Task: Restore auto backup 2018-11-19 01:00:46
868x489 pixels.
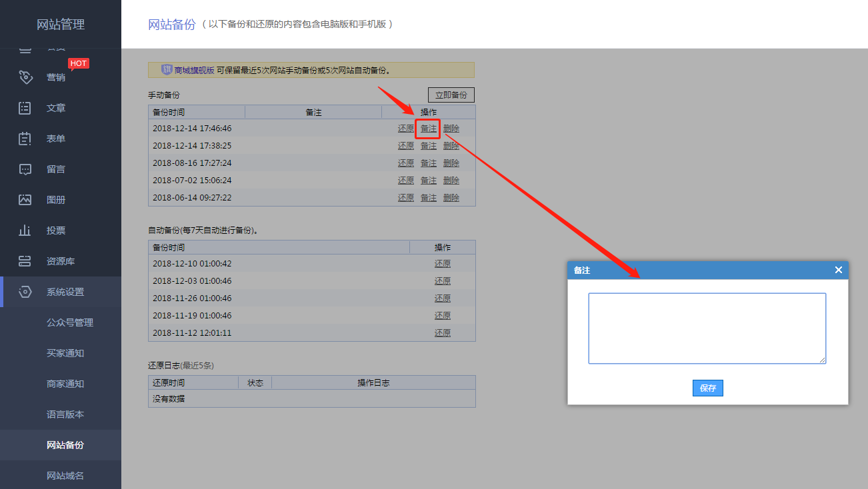Action: pos(443,316)
